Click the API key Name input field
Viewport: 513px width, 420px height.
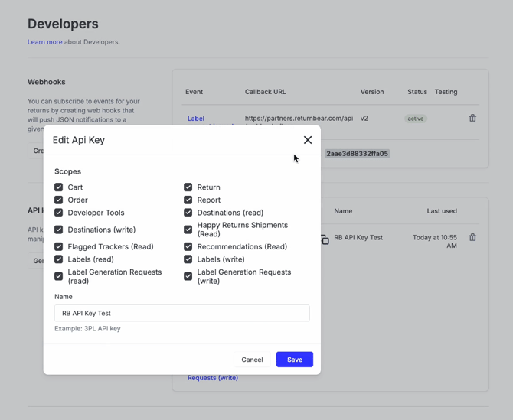click(181, 313)
